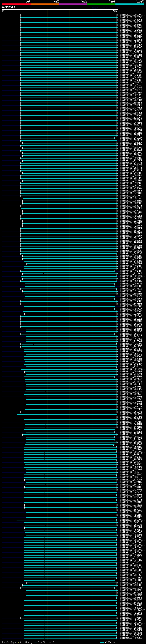Viewport: 146px width, 644px height.
Task: Select hit UniRef100_A5C0Z3
Action: tap(131, 50)
